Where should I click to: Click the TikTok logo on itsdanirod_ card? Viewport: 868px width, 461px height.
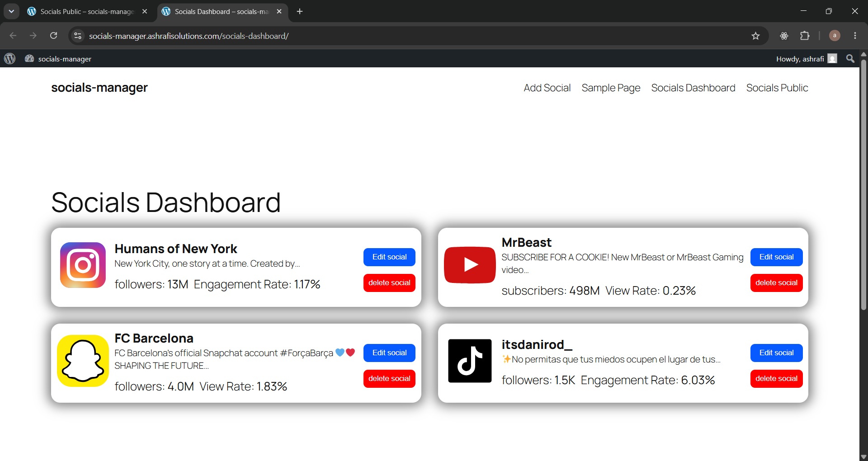coord(470,361)
